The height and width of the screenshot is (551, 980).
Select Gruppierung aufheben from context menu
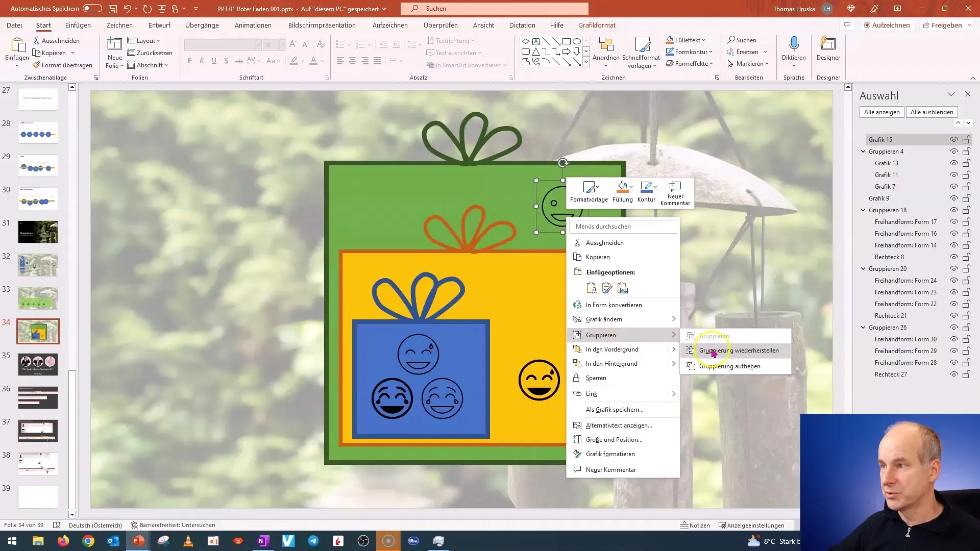(730, 365)
